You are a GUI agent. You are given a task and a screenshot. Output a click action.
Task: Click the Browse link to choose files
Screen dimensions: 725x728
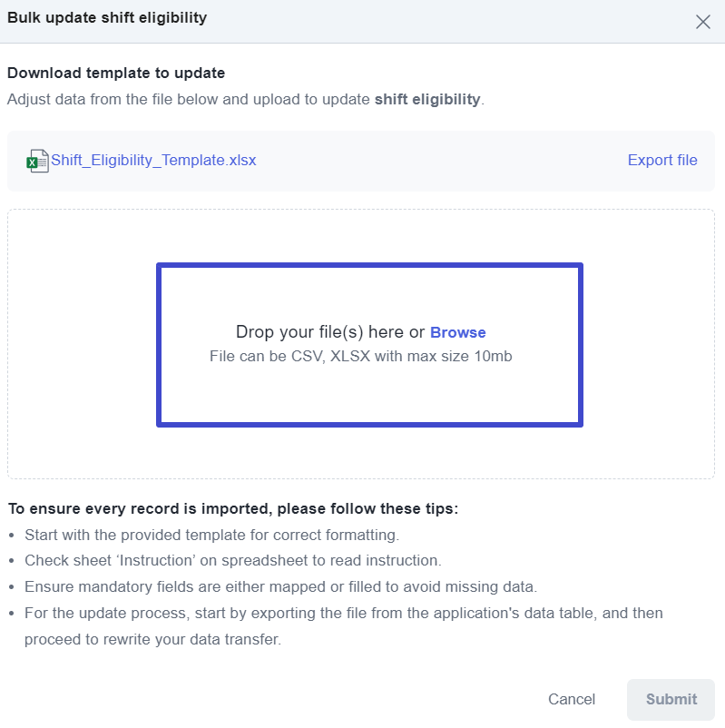457,332
